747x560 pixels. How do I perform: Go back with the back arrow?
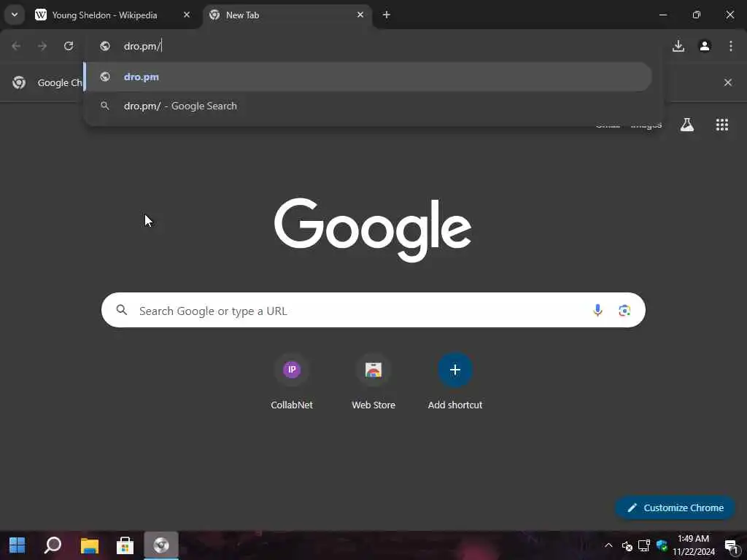click(x=16, y=46)
